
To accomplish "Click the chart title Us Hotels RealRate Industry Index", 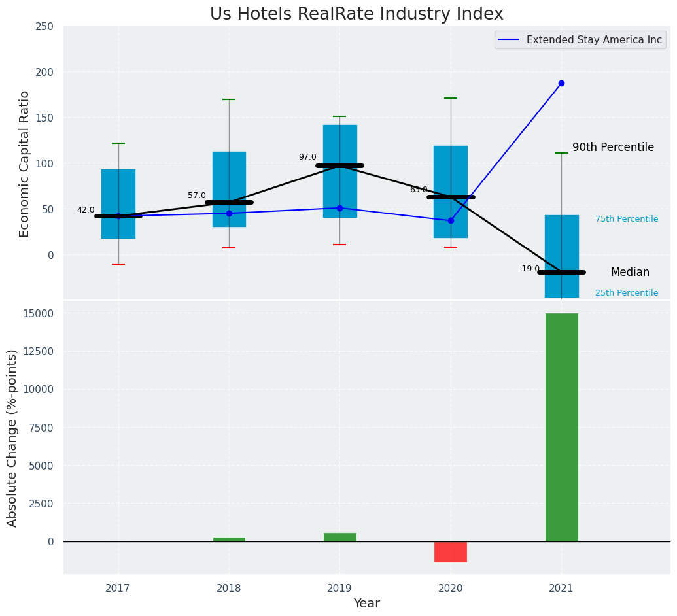I will pyautogui.click(x=356, y=14).
